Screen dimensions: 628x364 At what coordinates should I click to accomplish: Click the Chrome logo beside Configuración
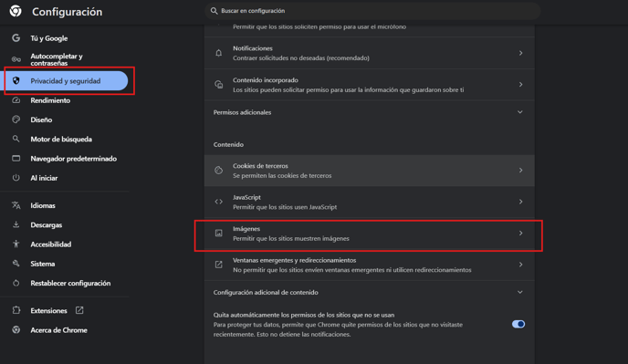pyautogui.click(x=16, y=11)
